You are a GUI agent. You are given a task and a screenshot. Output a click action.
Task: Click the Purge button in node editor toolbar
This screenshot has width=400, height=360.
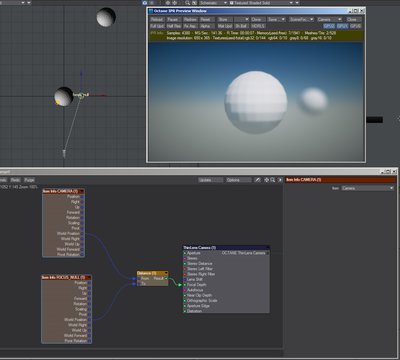29,180
